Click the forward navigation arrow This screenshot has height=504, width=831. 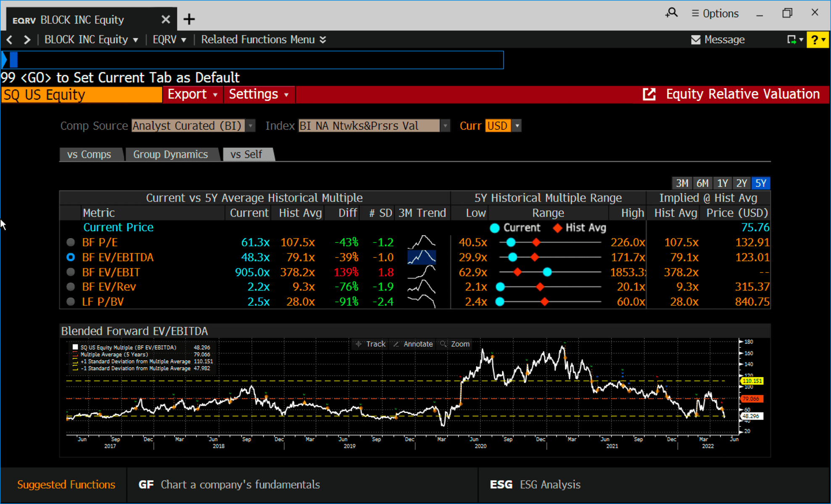27,40
